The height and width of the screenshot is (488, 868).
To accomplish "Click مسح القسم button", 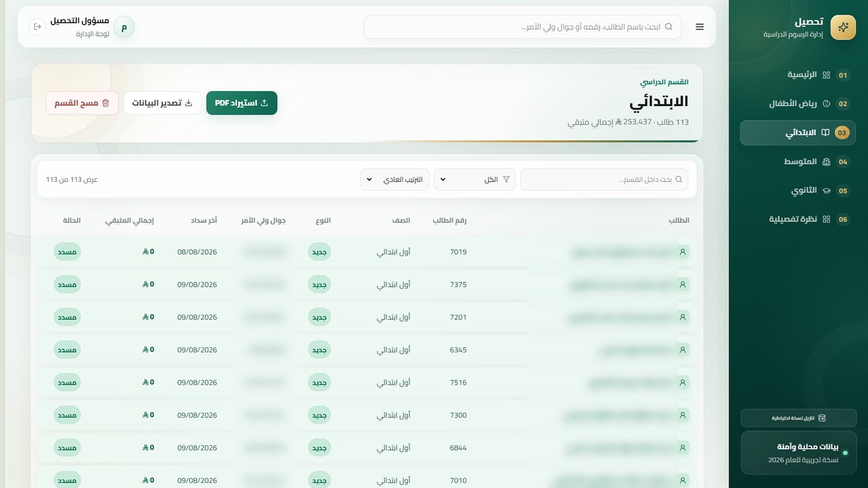I will tap(82, 103).
